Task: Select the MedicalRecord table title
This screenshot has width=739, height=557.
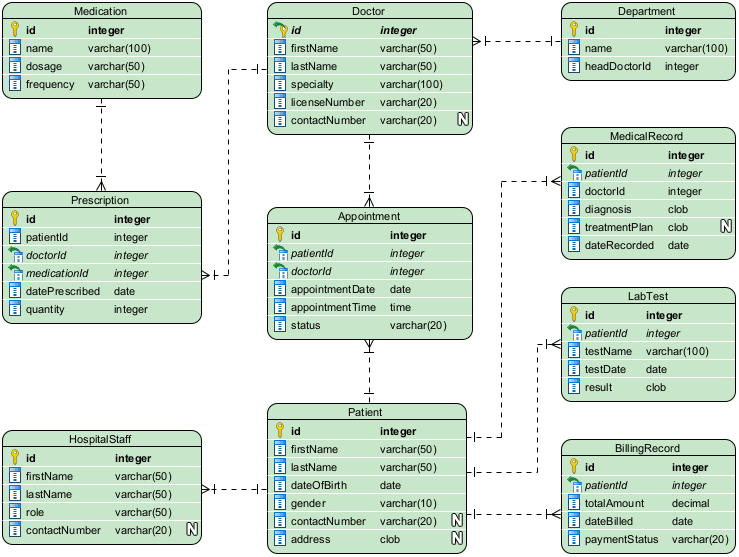Action: [649, 136]
